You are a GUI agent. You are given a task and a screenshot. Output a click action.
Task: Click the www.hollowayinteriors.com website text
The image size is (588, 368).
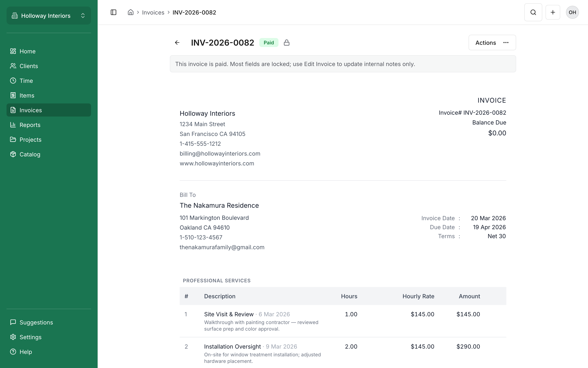coord(217,163)
